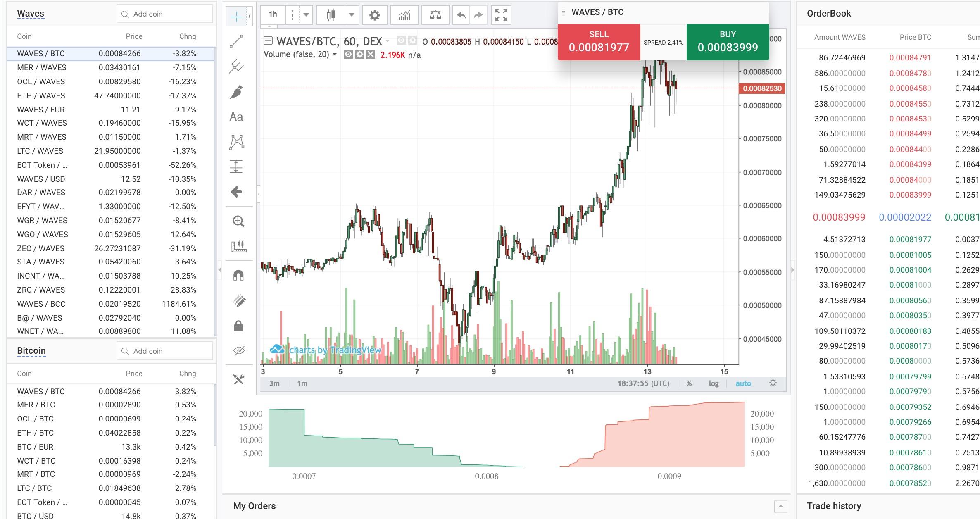Sort Waves list by Chng column
980x519 pixels.
[x=188, y=36]
